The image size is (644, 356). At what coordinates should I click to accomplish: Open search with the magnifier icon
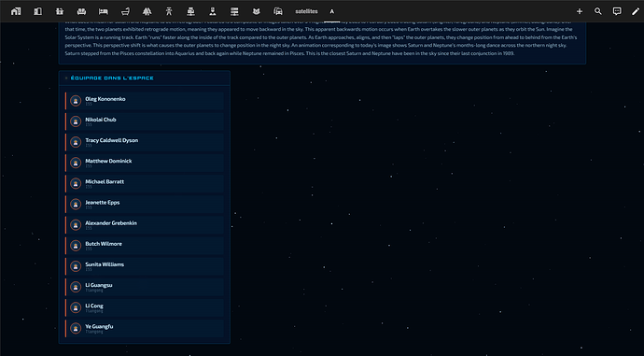(598, 11)
